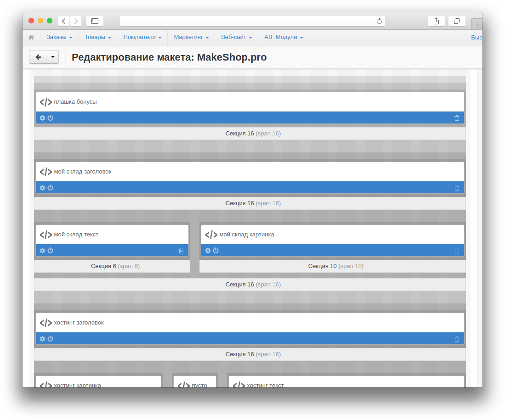Delete the мой склад текст block
Image resolution: width=505 pixels, height=420 pixels.
pyautogui.click(x=181, y=250)
